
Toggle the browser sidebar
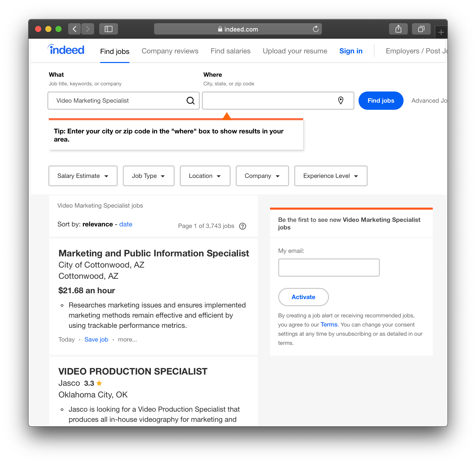point(109,29)
